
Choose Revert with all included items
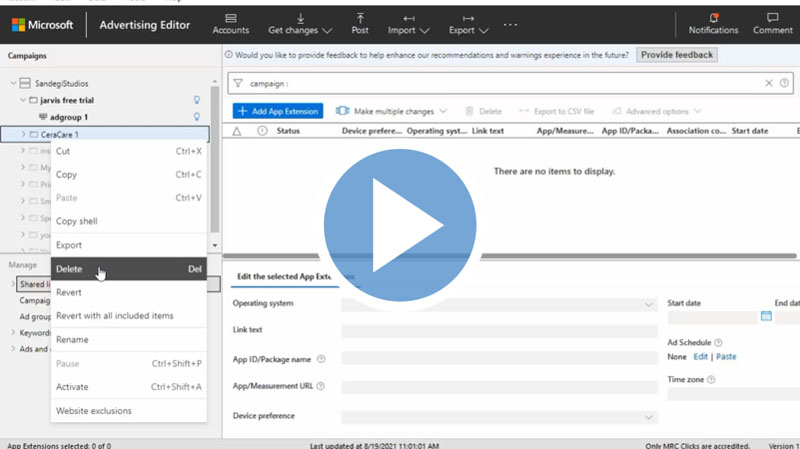[x=129, y=316]
